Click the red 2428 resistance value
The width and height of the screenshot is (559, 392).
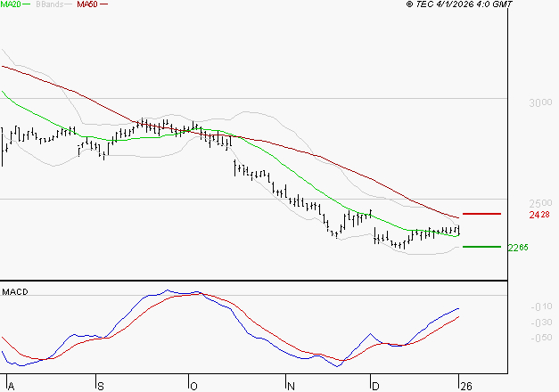click(x=539, y=215)
